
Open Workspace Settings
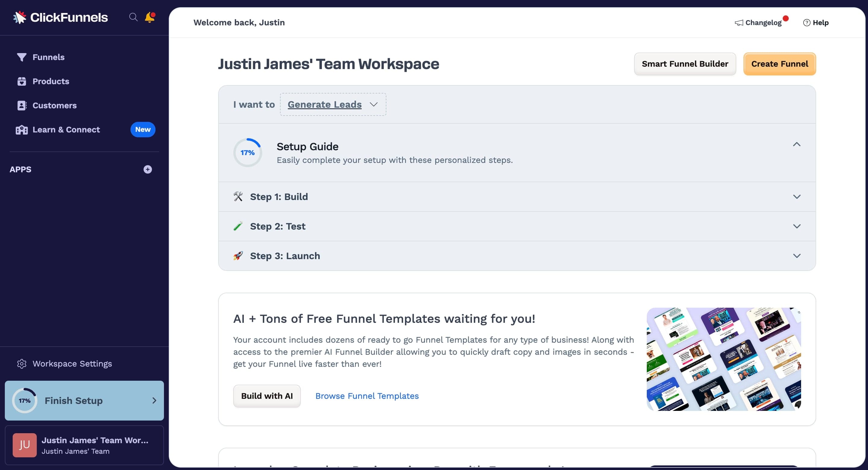pyautogui.click(x=72, y=364)
